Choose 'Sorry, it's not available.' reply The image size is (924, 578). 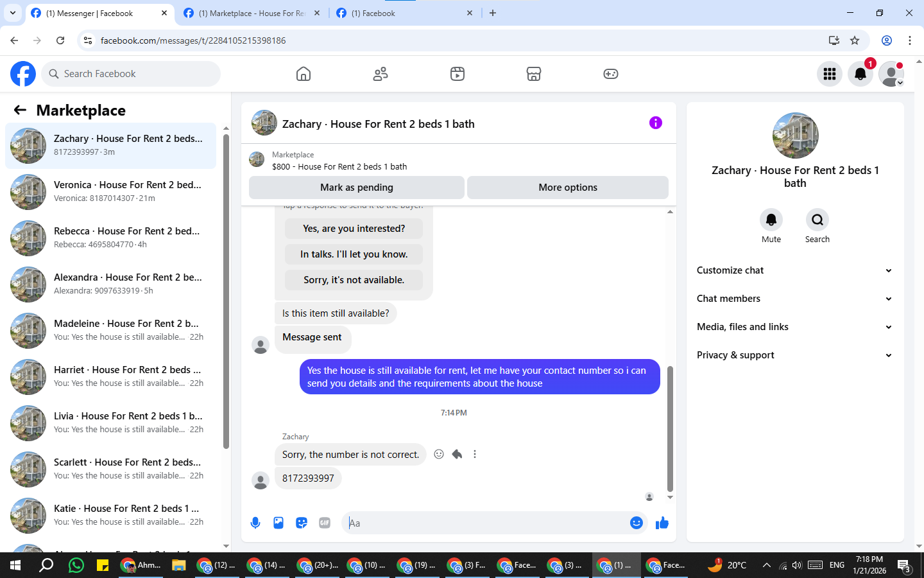pyautogui.click(x=354, y=280)
